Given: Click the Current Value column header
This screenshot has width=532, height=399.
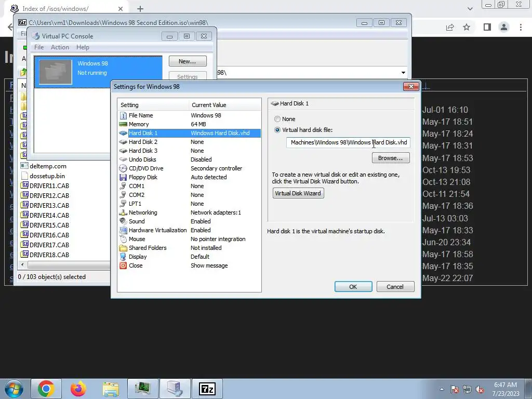Looking at the screenshot, I should (x=225, y=105).
